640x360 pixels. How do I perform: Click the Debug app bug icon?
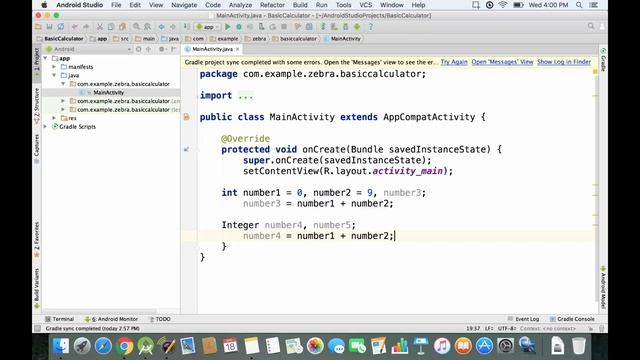[239, 27]
